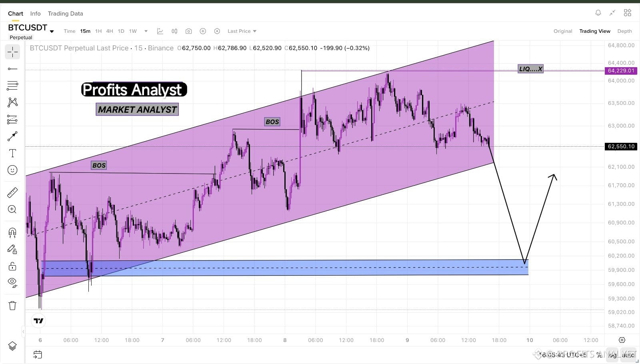Toggle stay in drawing mode
640x364 pixels.
[x=12, y=250]
